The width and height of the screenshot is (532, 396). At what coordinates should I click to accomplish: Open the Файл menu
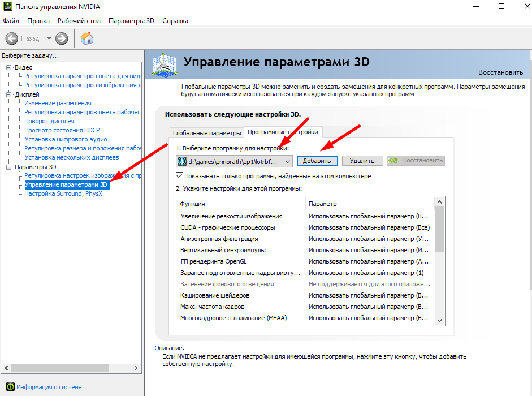(11, 21)
